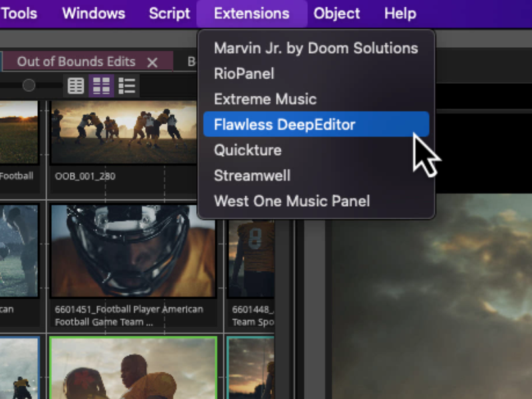Viewport: 532px width, 399px height.
Task: Switch bin to script view
Action: (x=127, y=86)
